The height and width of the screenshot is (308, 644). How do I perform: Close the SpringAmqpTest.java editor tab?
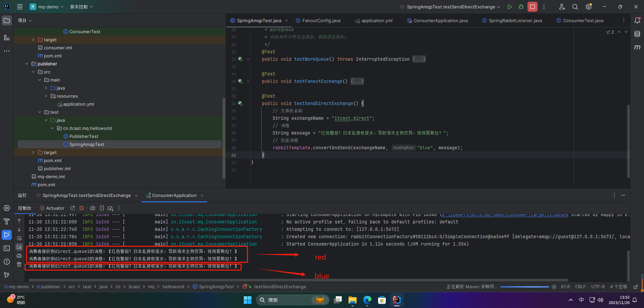click(x=286, y=20)
